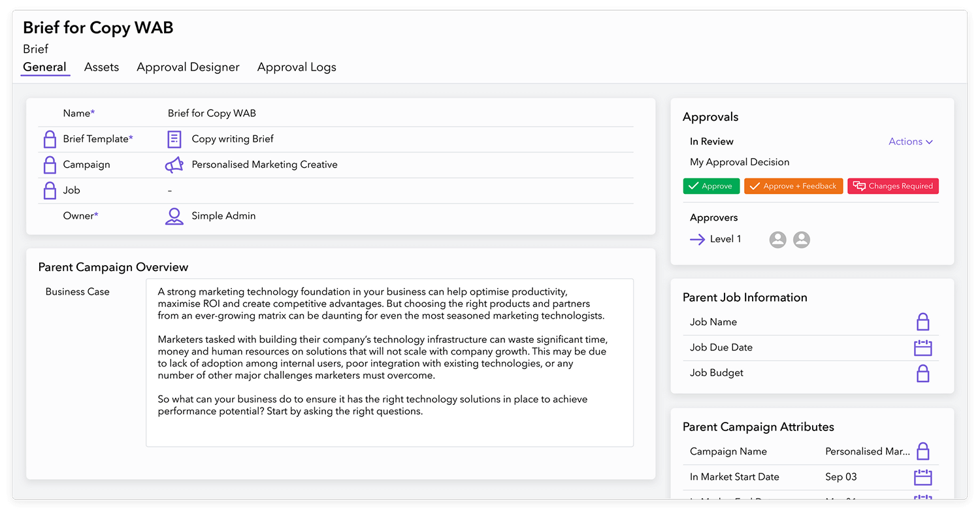980x514 pixels.
Task: Click the Sep 03 start date value
Action: (841, 477)
